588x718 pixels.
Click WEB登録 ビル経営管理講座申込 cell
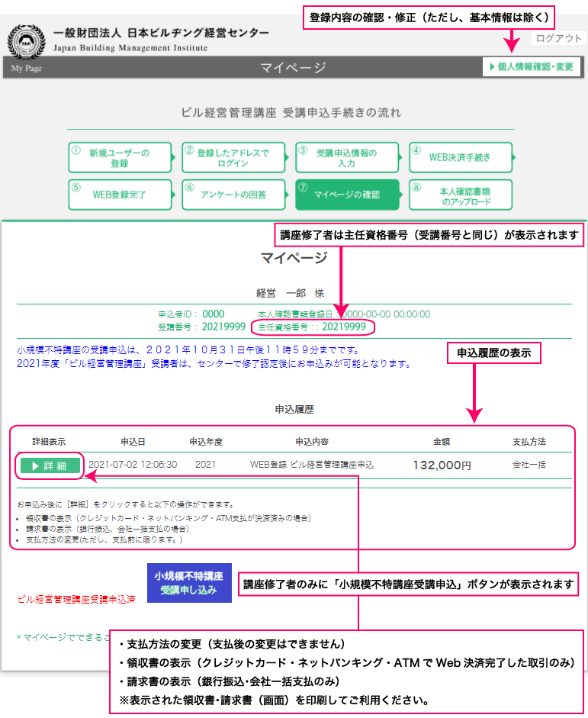[x=312, y=465]
